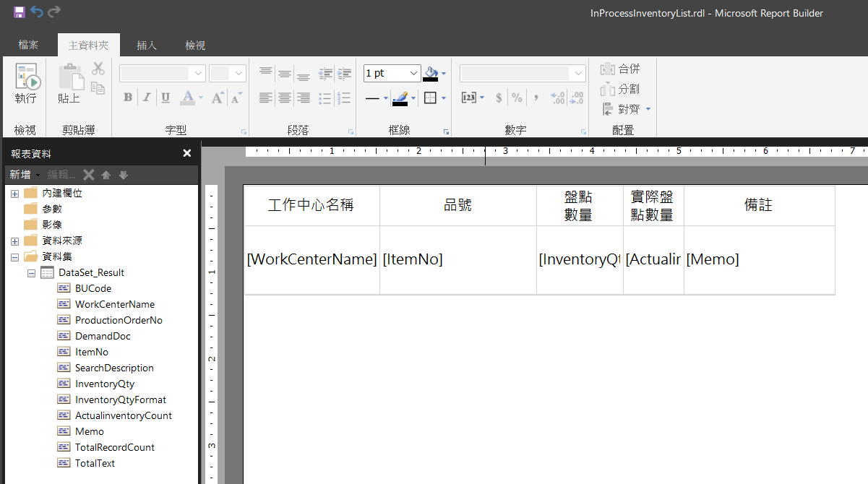
Task: Click the 貼上 (Paste) clipboard icon
Action: (x=69, y=78)
